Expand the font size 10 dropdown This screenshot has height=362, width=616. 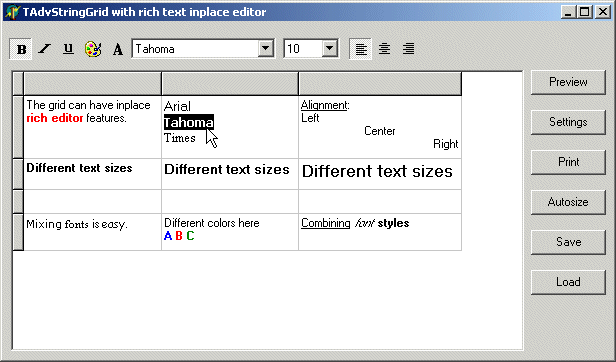[330, 49]
